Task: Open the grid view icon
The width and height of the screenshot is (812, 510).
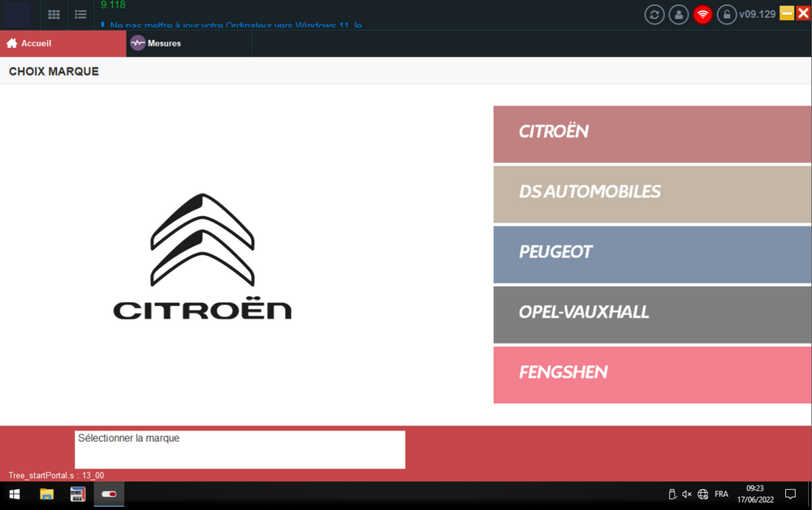Action: 54,14
